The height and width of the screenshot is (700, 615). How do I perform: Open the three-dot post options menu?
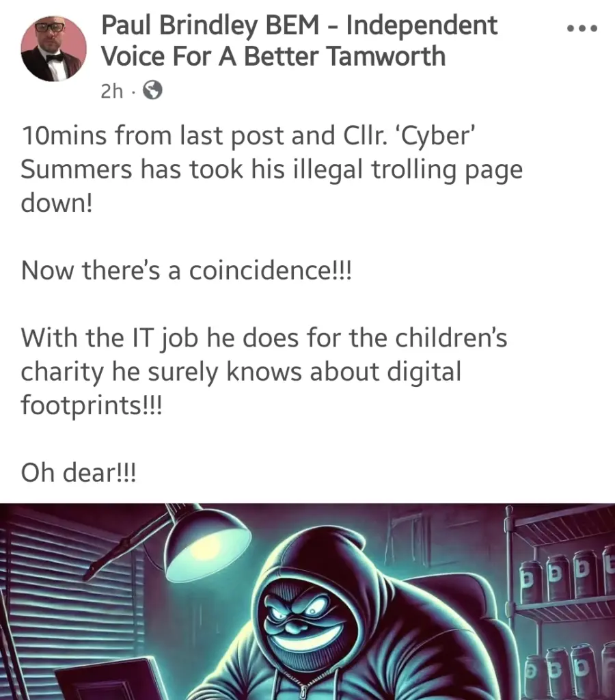(x=582, y=29)
